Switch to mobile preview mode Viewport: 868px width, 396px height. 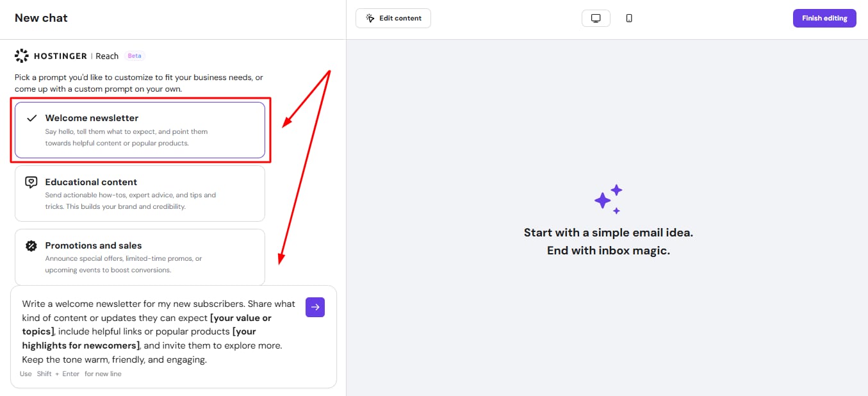pyautogui.click(x=629, y=18)
